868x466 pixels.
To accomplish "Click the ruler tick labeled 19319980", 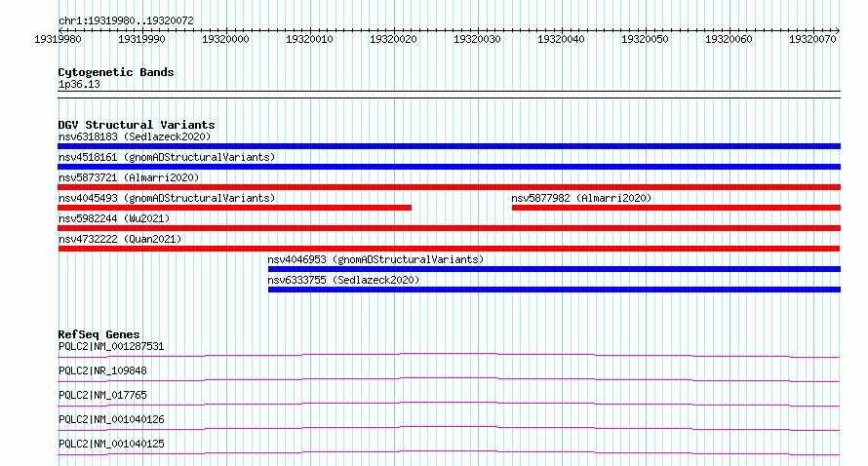I will [x=58, y=39].
